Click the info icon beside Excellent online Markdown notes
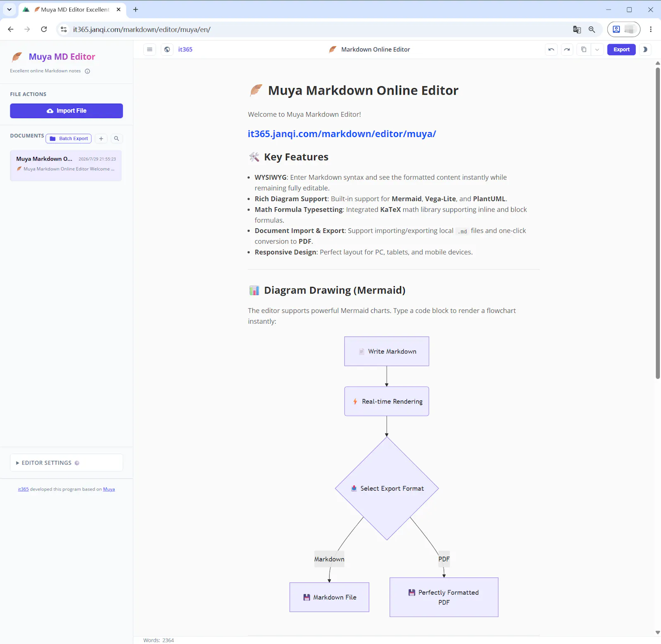This screenshot has height=644, width=661. click(87, 71)
